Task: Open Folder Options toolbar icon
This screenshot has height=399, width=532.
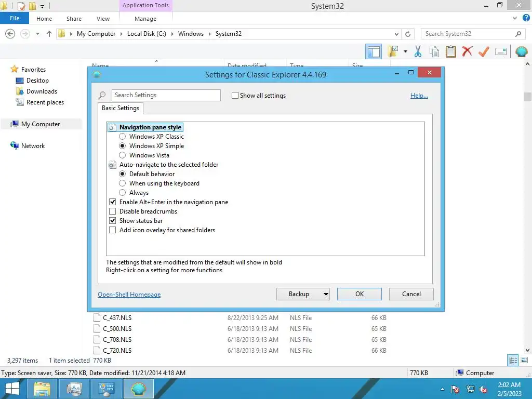Action: [393, 51]
